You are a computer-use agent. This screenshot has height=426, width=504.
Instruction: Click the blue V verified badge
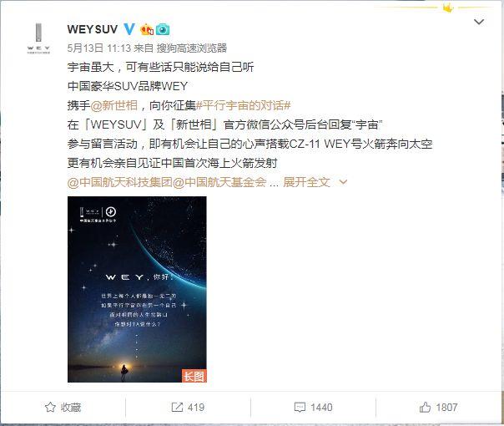point(129,29)
